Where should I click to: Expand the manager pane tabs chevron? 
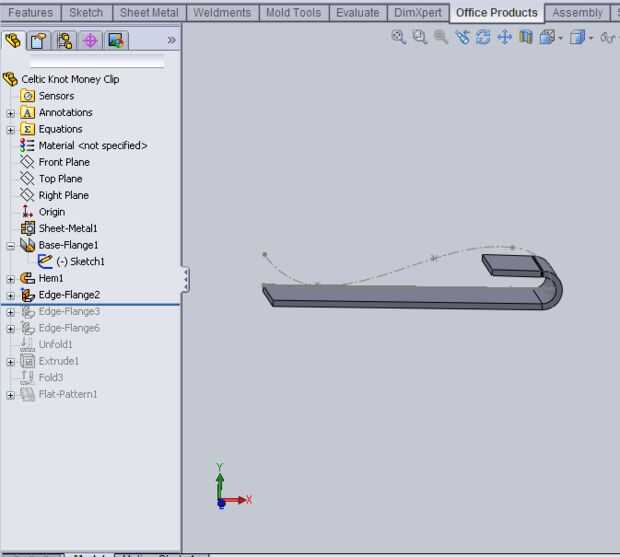pyautogui.click(x=171, y=40)
